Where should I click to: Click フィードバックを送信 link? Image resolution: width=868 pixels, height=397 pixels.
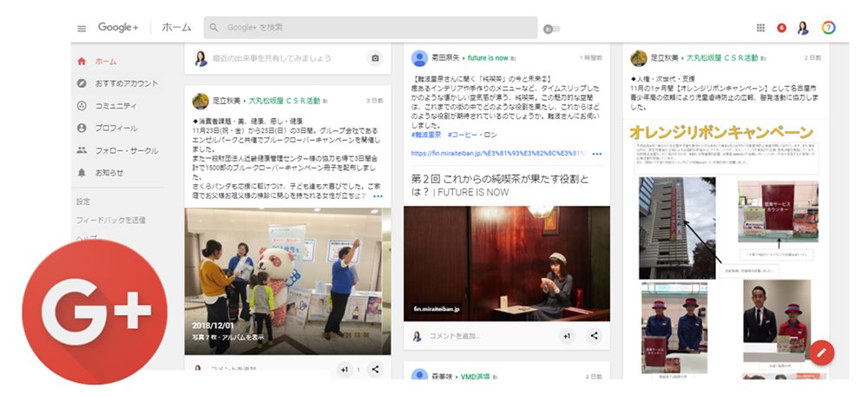click(111, 220)
